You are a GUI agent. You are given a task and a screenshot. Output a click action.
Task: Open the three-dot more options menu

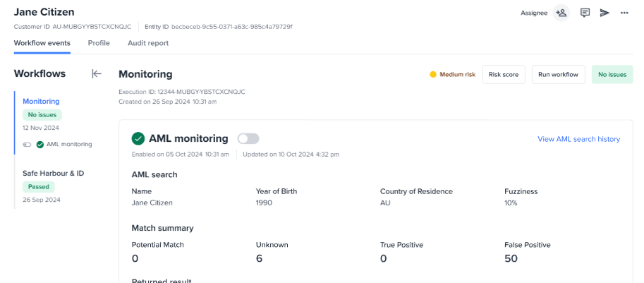[624, 13]
